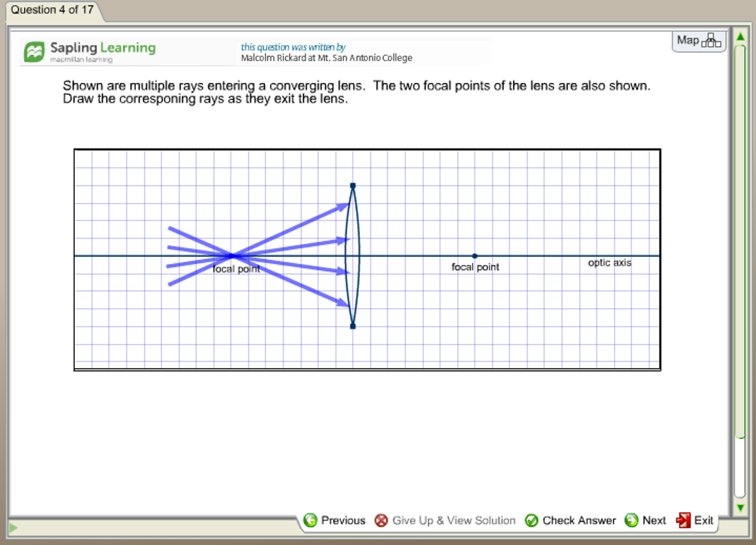
Task: Select the Question 4 of 17 tab
Action: click(x=52, y=10)
